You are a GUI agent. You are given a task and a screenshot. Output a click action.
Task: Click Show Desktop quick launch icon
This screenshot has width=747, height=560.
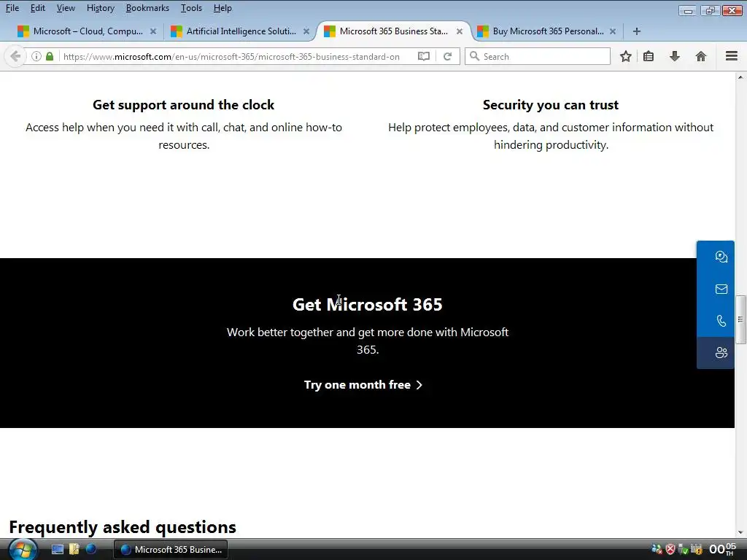[x=57, y=550]
